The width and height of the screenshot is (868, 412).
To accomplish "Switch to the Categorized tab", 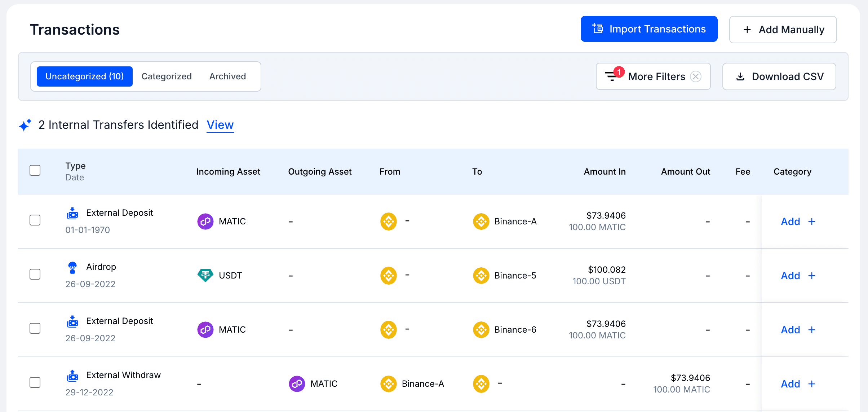I will [167, 76].
